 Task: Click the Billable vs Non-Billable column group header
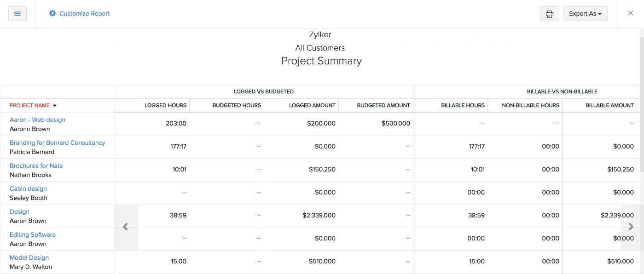coord(562,91)
